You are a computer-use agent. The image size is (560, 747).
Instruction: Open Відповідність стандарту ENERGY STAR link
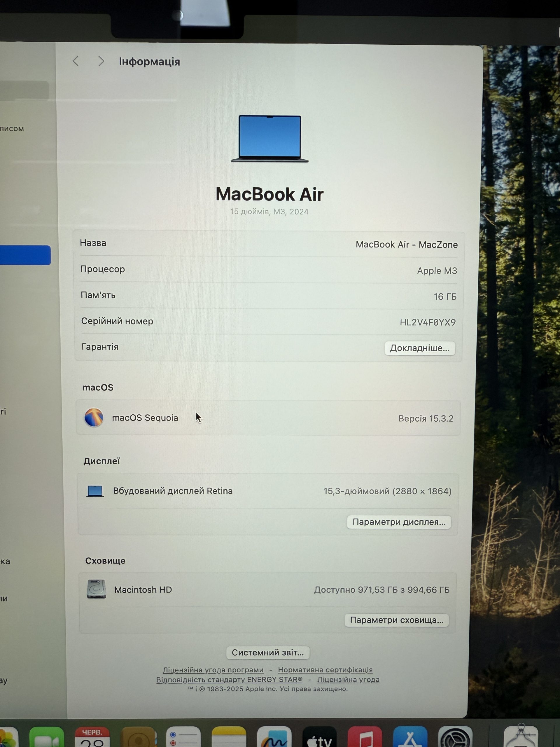[x=229, y=680]
